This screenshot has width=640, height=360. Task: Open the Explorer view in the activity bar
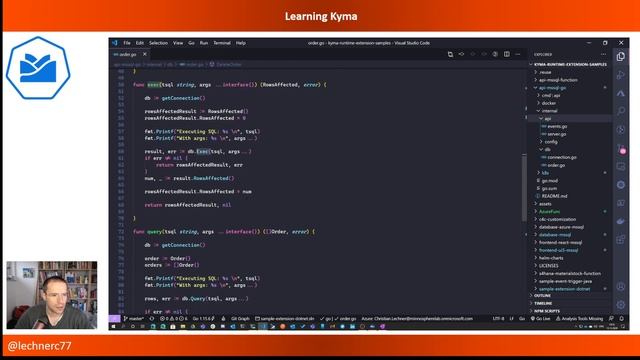click(620, 56)
